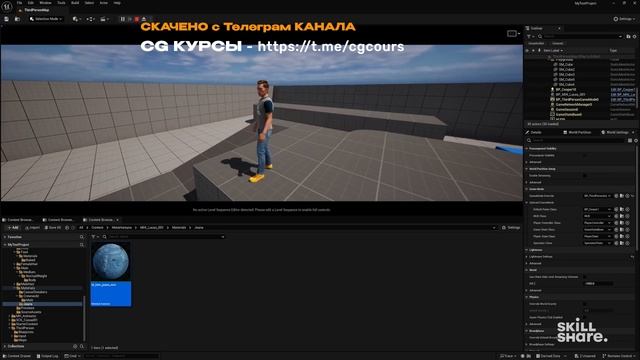Click Outliner create folder icon
640x360 pixels.
[x=628, y=36]
